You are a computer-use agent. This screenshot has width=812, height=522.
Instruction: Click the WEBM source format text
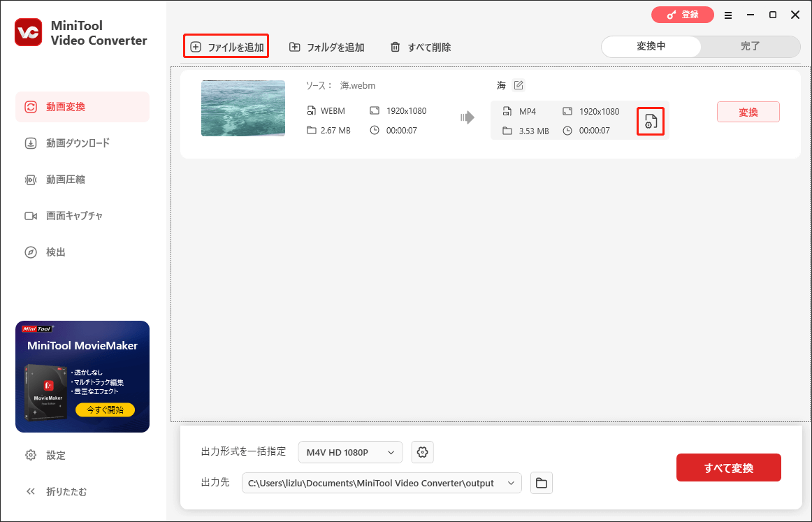tap(333, 111)
